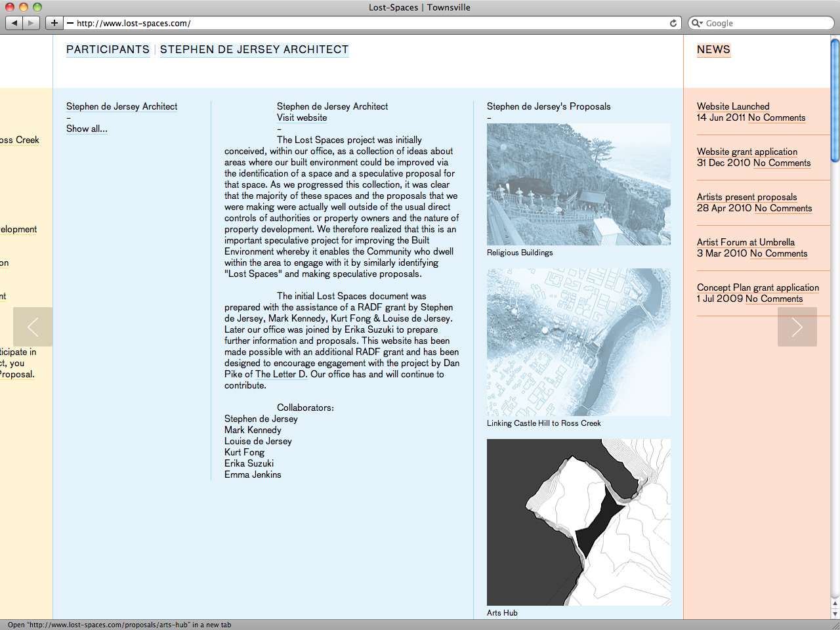This screenshot has height=630, width=840.
Task: Click collaborator name Mark Kennedy
Action: [253, 430]
